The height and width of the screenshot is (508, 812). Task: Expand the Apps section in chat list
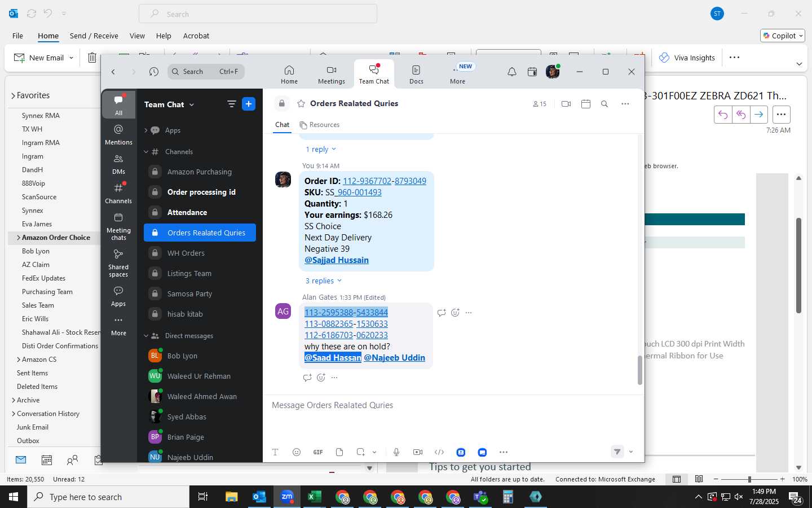146,130
